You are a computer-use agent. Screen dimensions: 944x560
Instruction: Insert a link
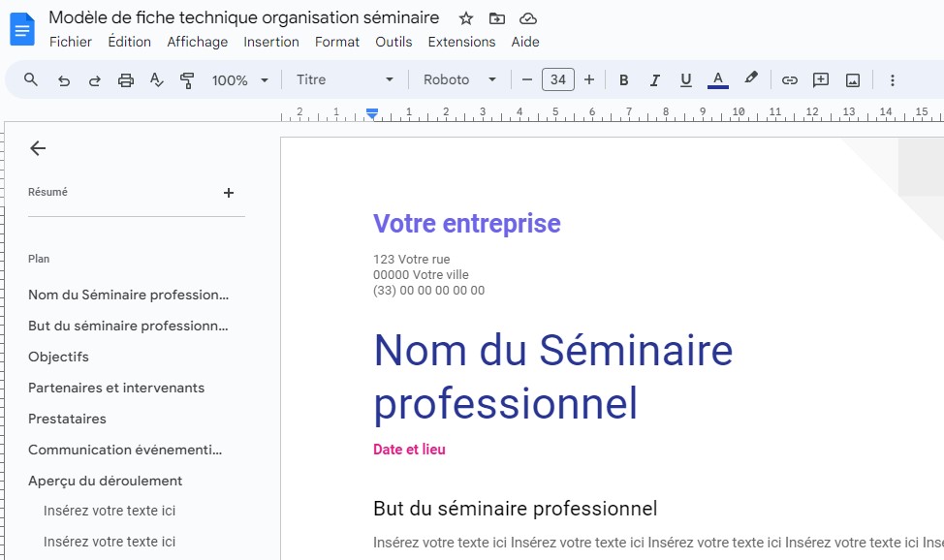(790, 80)
